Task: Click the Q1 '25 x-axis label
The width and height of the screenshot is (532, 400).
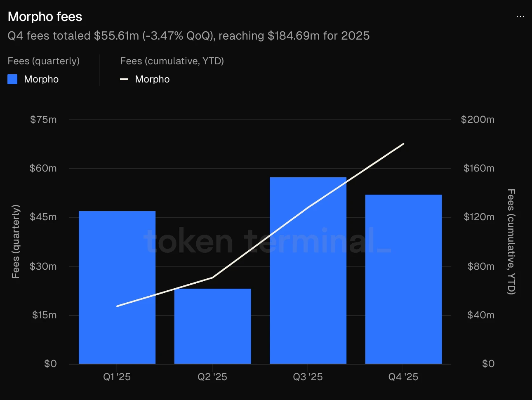Action: point(117,377)
